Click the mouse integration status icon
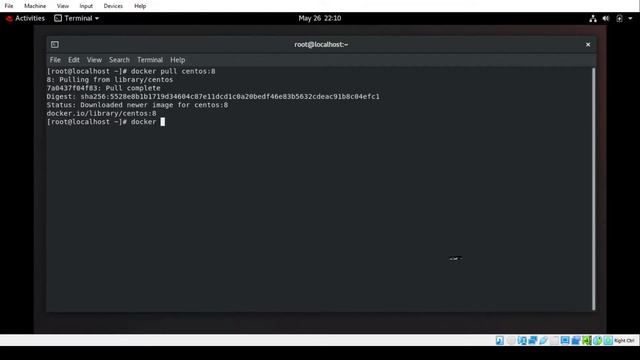Screen dimensions: 640x360 [598, 341]
